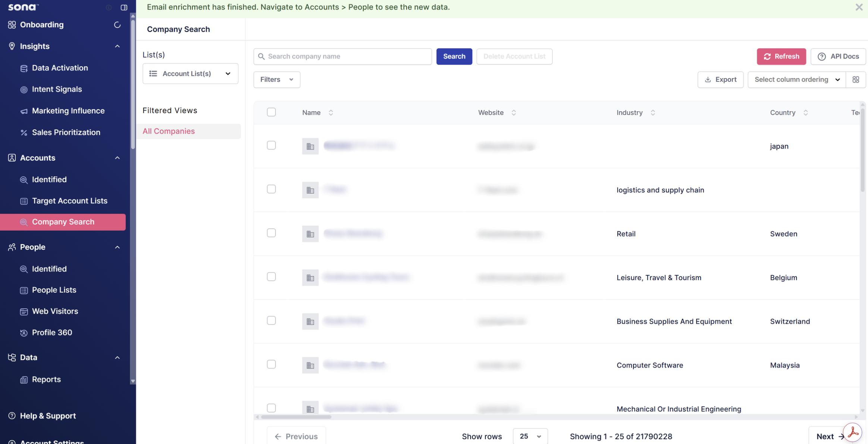The height and width of the screenshot is (444, 868).
Task: Check the row with country japan
Action: point(271,146)
